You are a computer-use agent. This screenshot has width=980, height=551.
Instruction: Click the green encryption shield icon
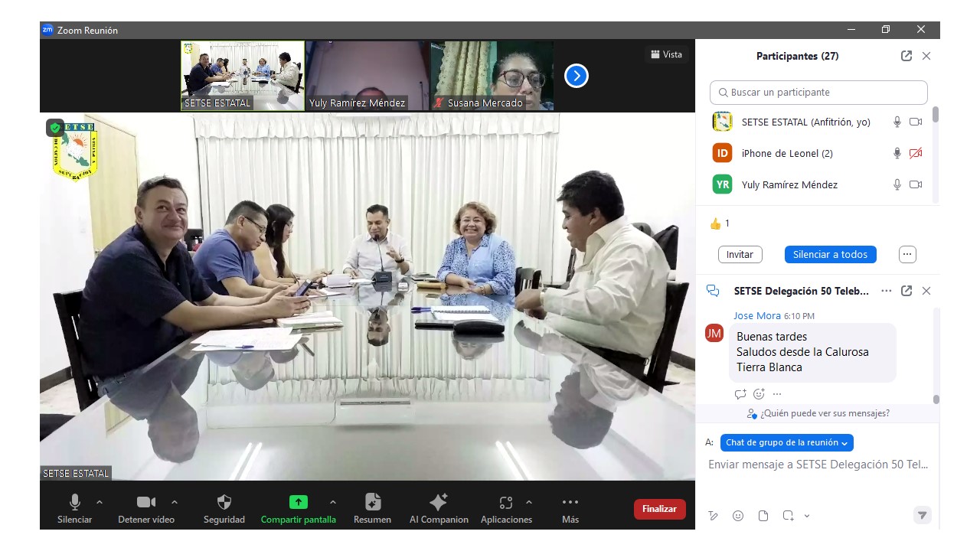pos(55,128)
